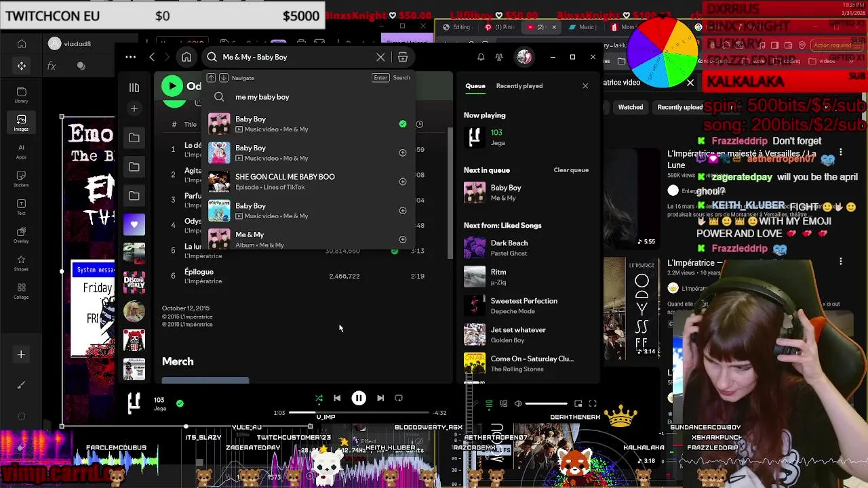Create playlist with plus in library
This screenshot has height=488, width=868.
point(134,108)
